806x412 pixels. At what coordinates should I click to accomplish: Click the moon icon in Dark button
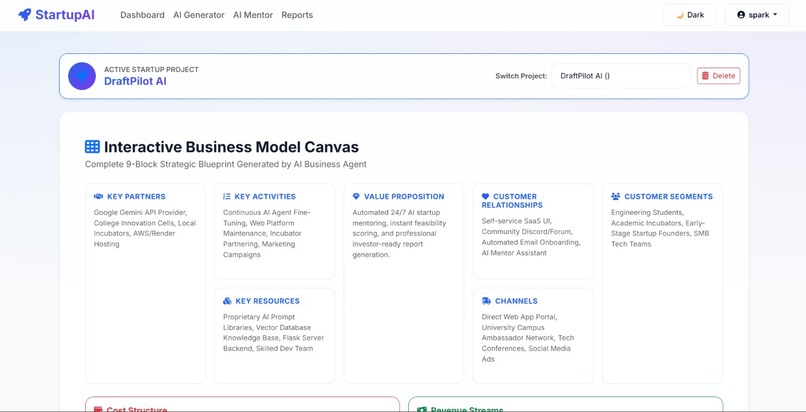(x=680, y=15)
